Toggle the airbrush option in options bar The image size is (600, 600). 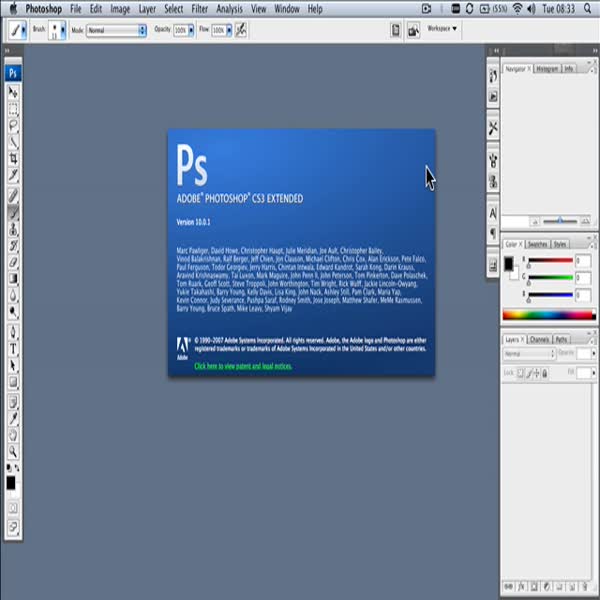pos(242,30)
